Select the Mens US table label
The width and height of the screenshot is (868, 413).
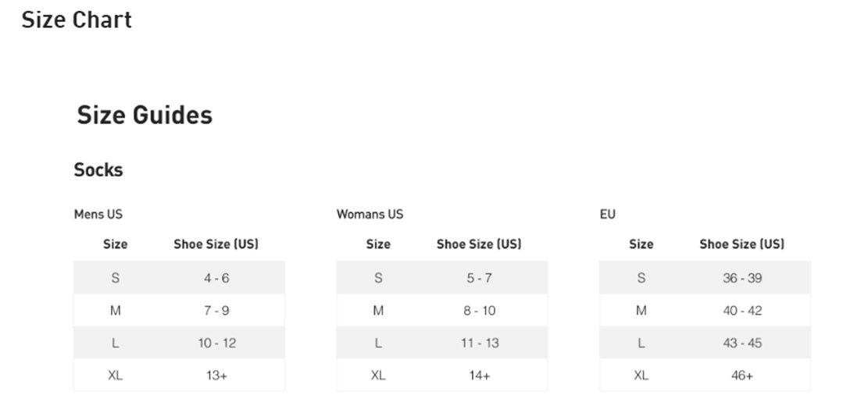pos(98,214)
